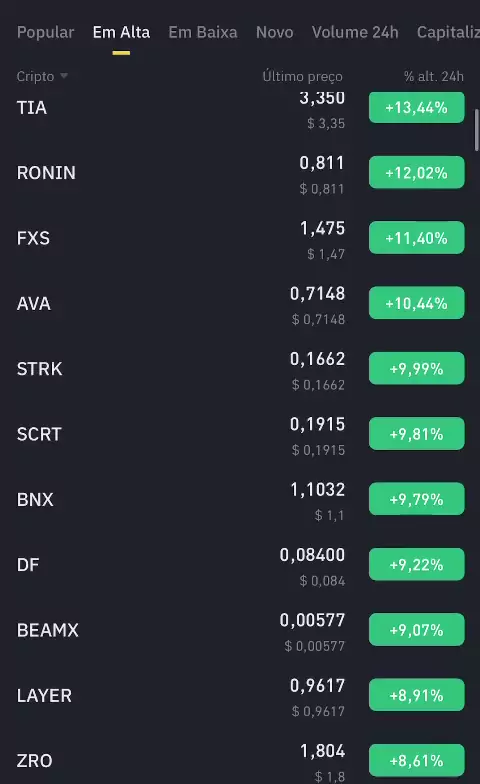The width and height of the screenshot is (480, 784).
Task: Tap the BEAMX +9,07% change badge
Action: (x=416, y=630)
